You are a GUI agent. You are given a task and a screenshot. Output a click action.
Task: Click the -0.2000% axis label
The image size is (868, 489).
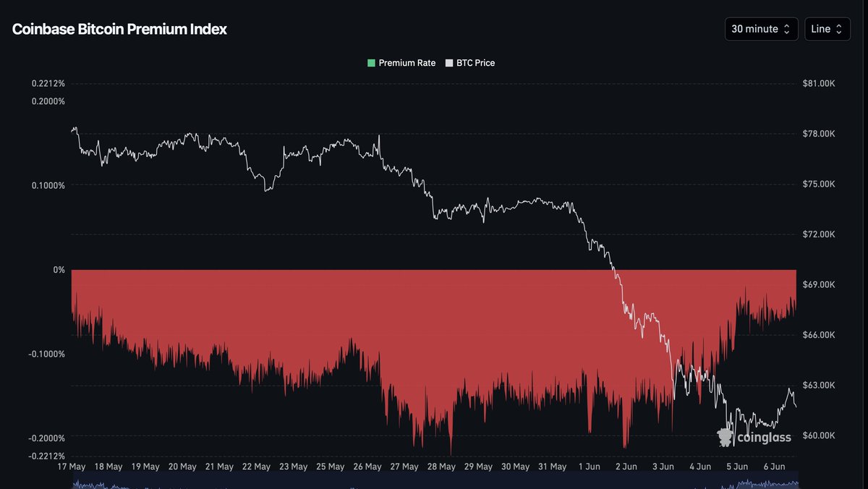click(x=46, y=438)
